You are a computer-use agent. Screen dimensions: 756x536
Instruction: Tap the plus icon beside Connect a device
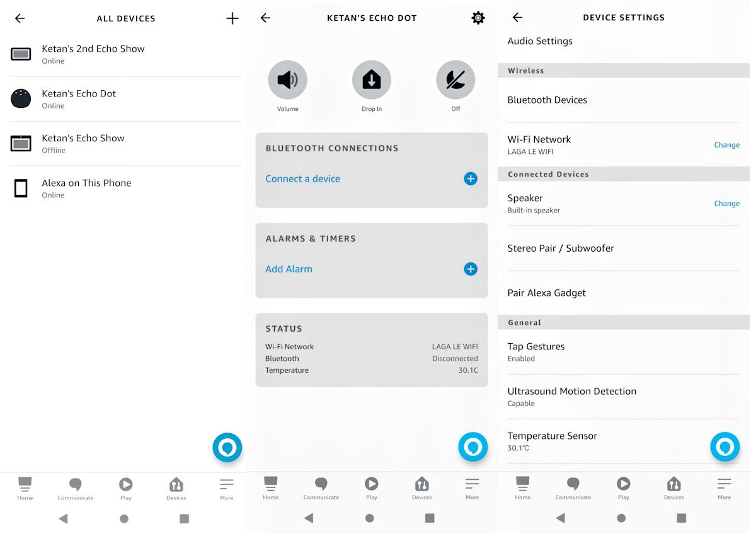pos(471,179)
